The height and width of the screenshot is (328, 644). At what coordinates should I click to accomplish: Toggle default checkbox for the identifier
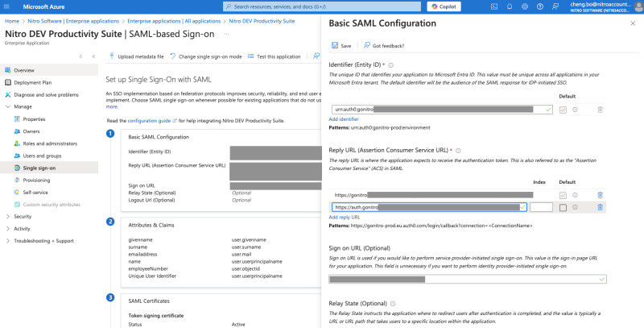pyautogui.click(x=563, y=110)
